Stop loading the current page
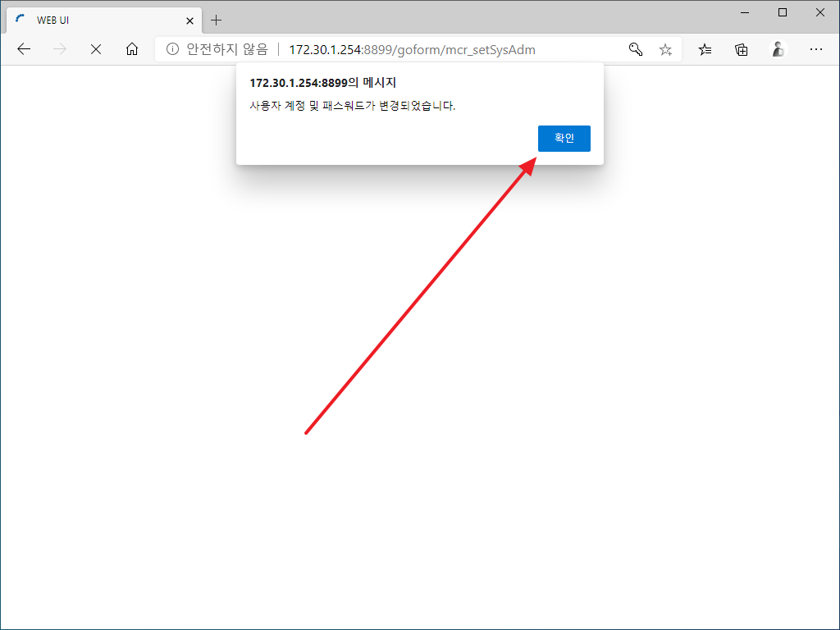The image size is (840, 630). (96, 50)
